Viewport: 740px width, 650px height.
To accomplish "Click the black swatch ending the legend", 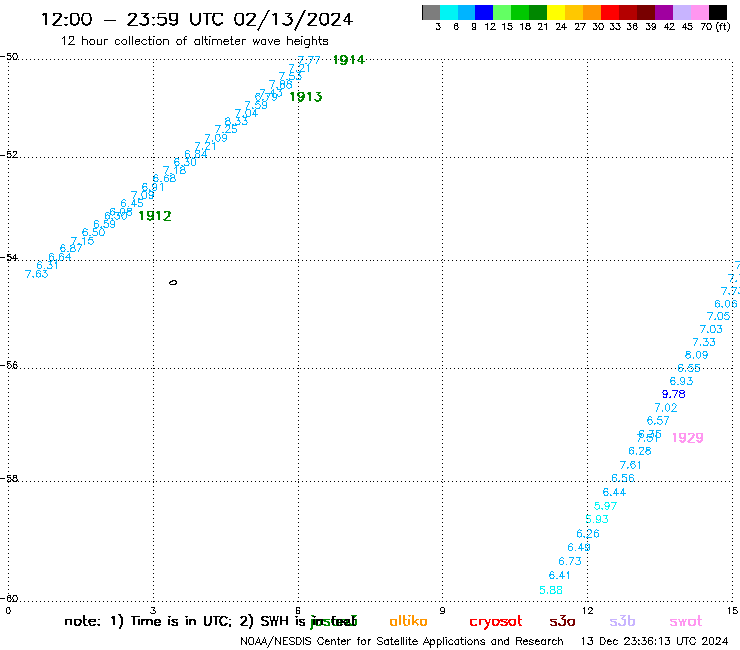I will 718,12.
